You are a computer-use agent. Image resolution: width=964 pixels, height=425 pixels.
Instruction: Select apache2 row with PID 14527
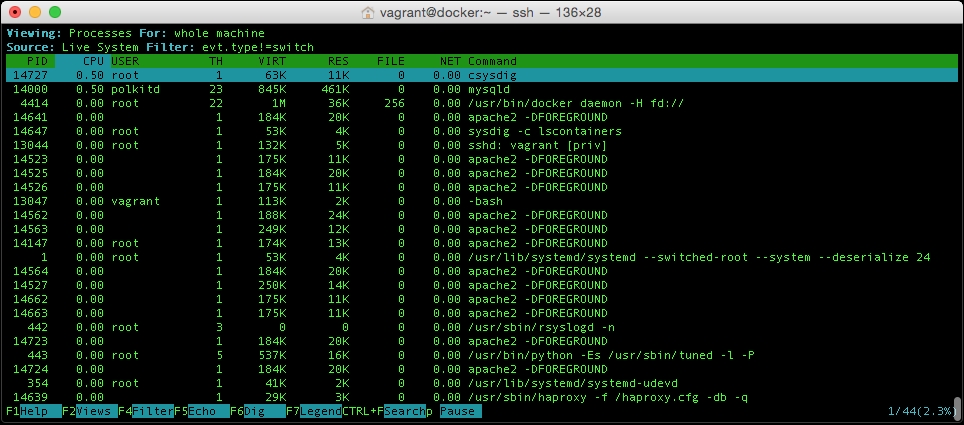(482, 285)
